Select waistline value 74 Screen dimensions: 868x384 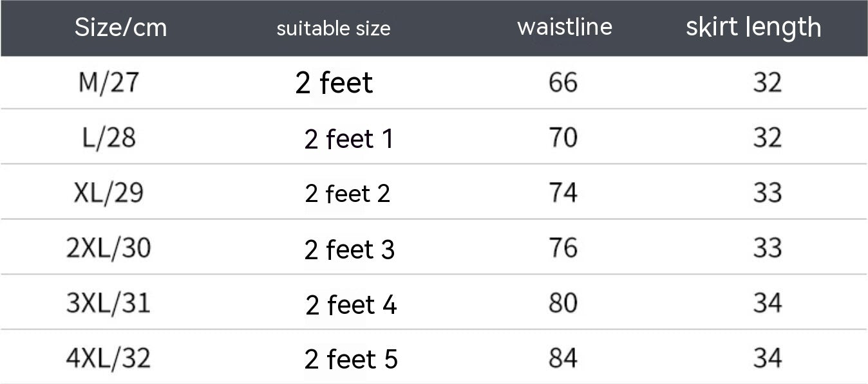pos(563,193)
